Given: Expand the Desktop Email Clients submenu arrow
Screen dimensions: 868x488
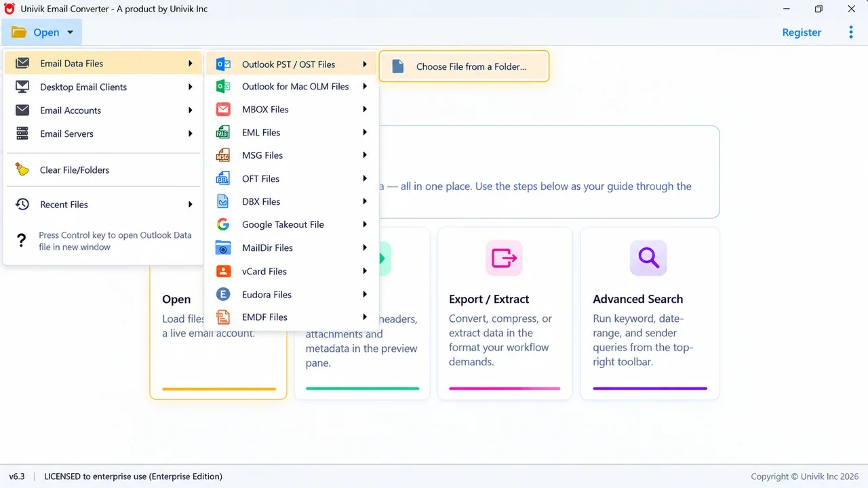Looking at the screenshot, I should (x=191, y=87).
